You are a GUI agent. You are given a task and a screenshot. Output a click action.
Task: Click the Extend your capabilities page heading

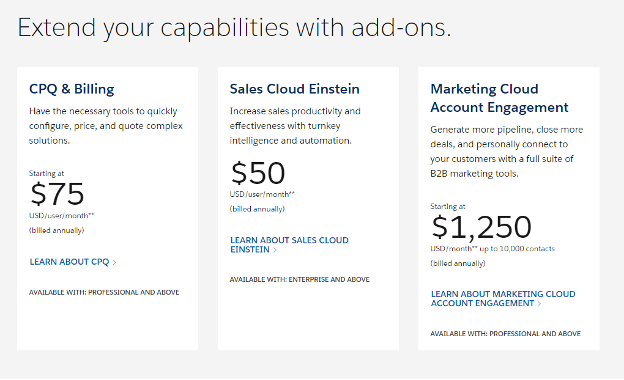click(234, 27)
